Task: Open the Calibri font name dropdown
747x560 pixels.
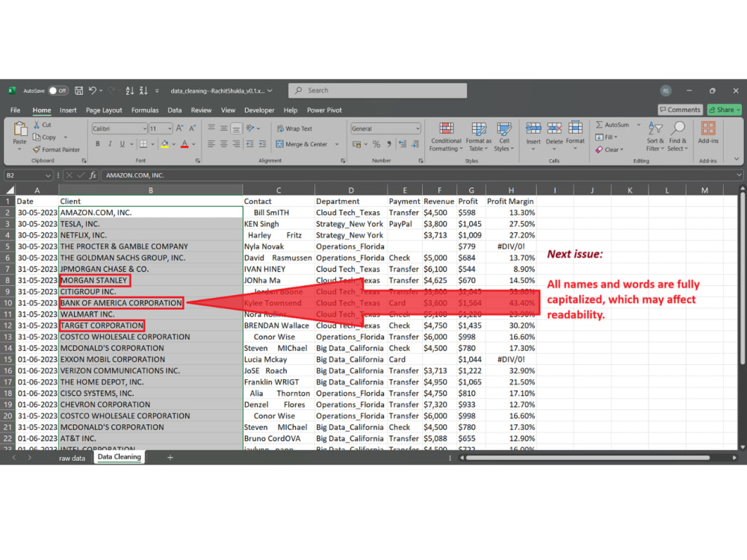Action: coord(144,128)
